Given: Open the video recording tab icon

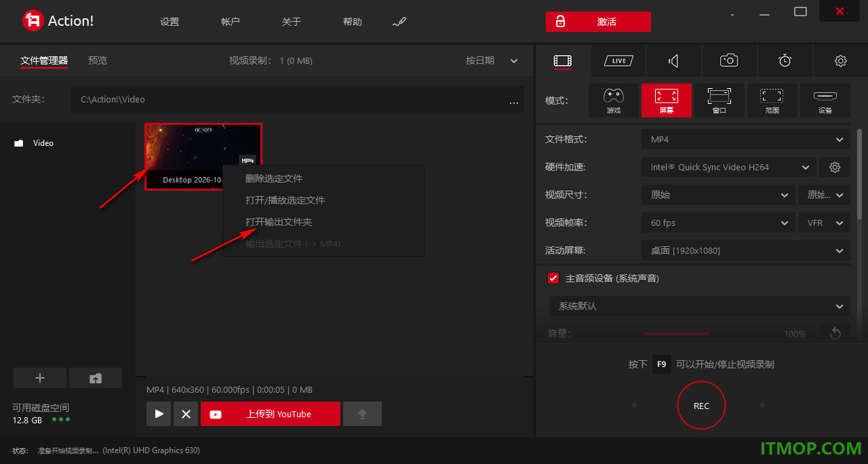Looking at the screenshot, I should click(x=563, y=61).
